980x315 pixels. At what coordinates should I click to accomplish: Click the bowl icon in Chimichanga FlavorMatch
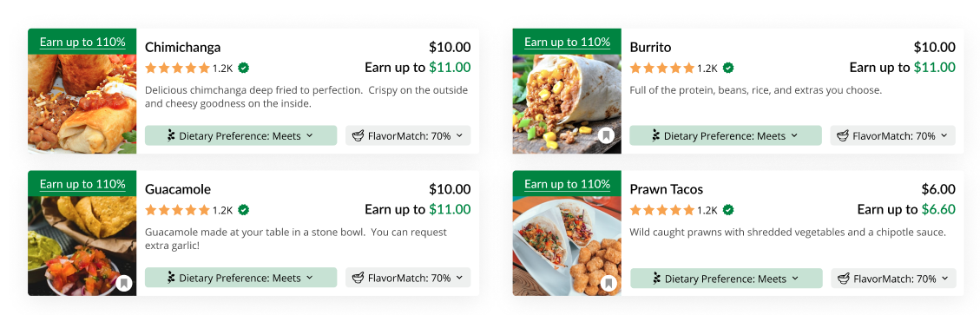(358, 135)
